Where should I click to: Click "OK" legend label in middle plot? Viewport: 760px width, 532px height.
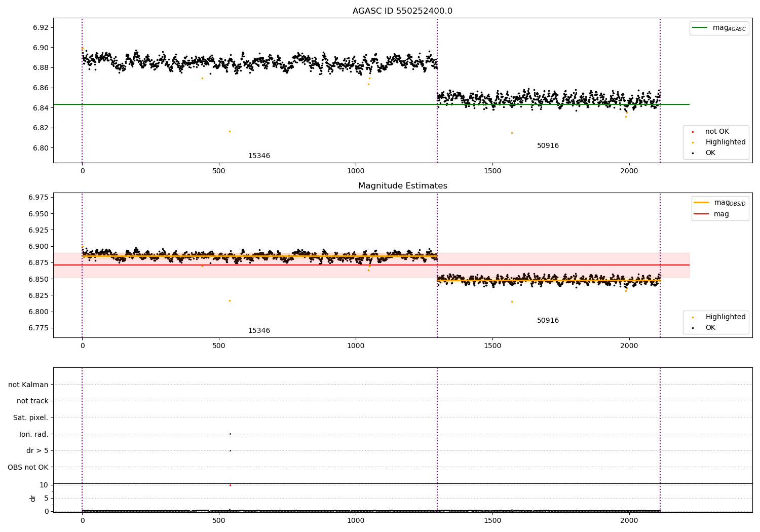[710, 328]
